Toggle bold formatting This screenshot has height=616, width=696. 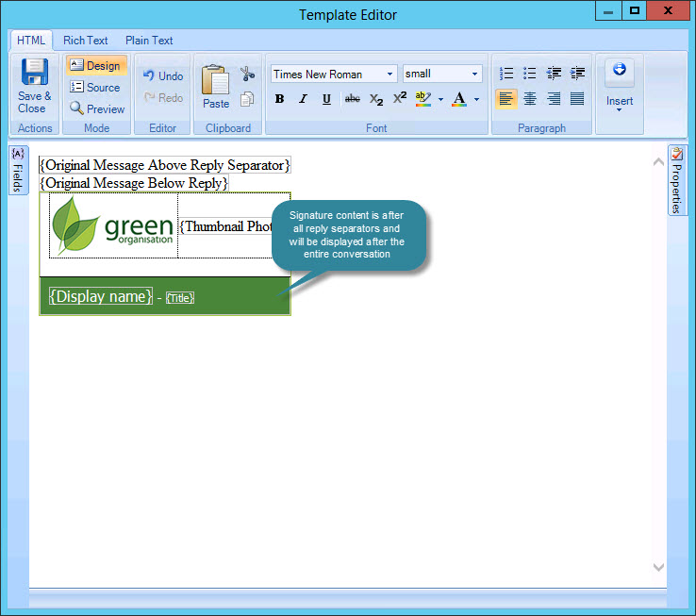pyautogui.click(x=279, y=99)
